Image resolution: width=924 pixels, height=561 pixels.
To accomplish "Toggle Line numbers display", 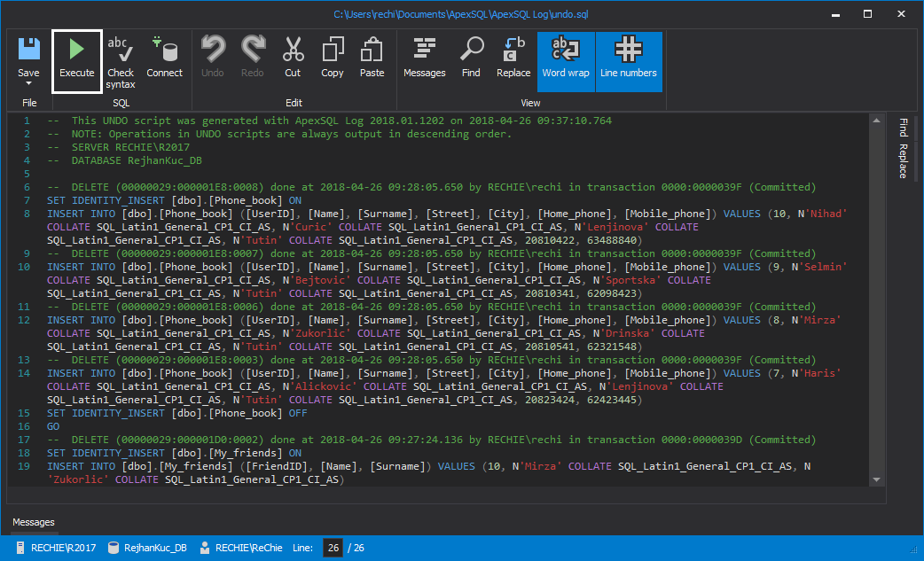I will click(x=628, y=60).
